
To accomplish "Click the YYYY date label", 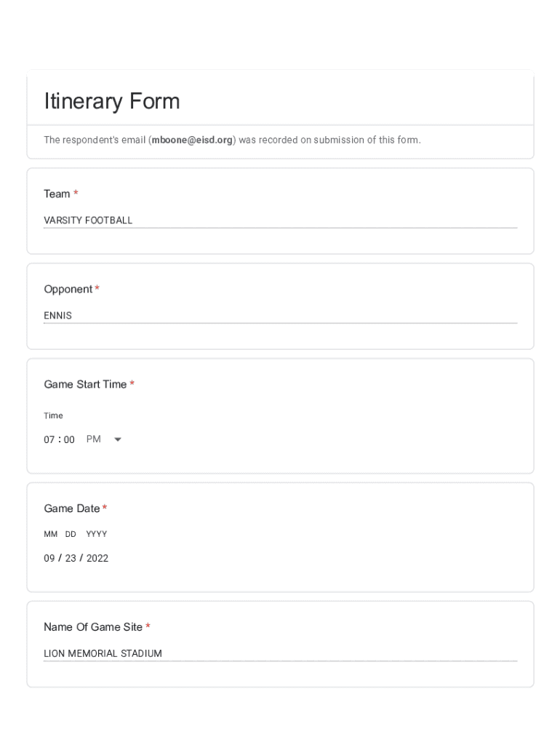I will [x=96, y=534].
